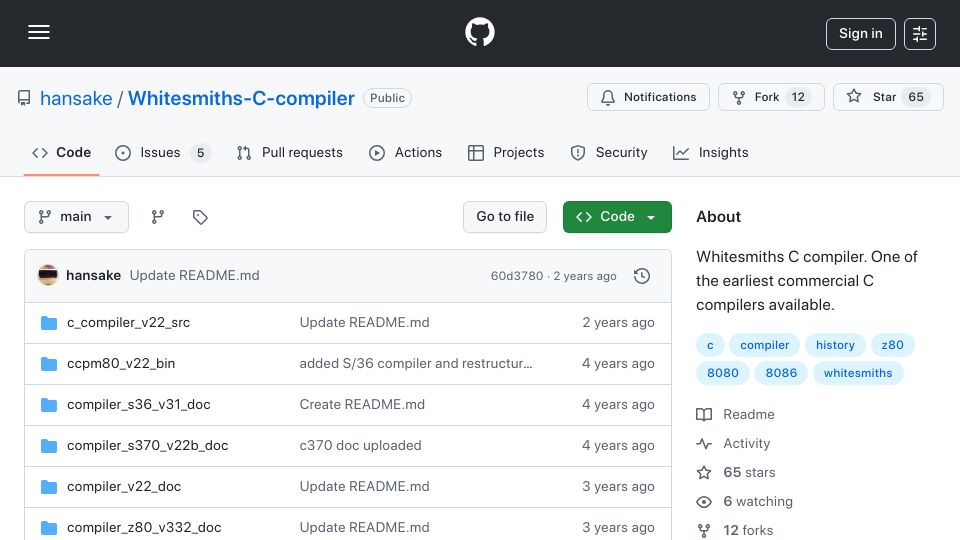Select the 'c' topic tag

point(710,345)
